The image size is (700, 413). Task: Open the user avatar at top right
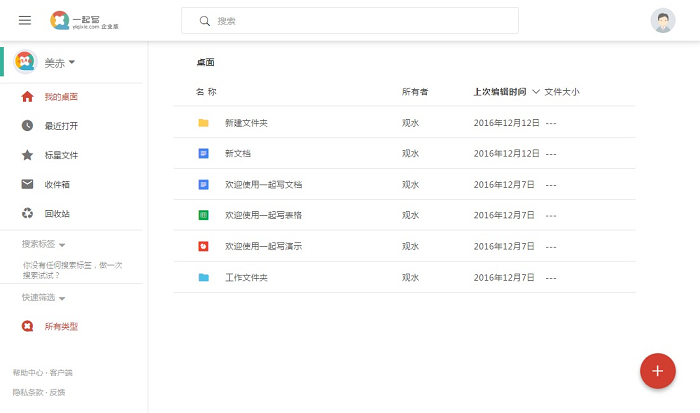pyautogui.click(x=662, y=20)
